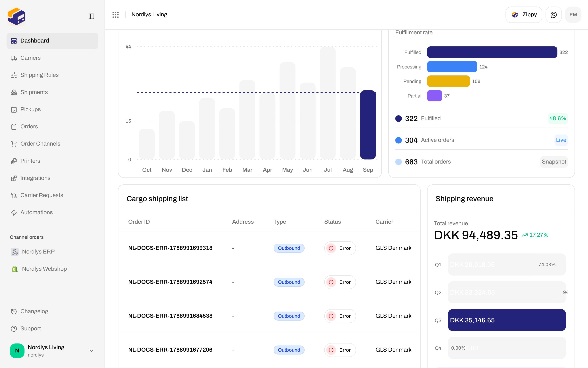The image size is (588, 368).
Task: Click Outbound tag for order ending 699318
Action: point(289,248)
